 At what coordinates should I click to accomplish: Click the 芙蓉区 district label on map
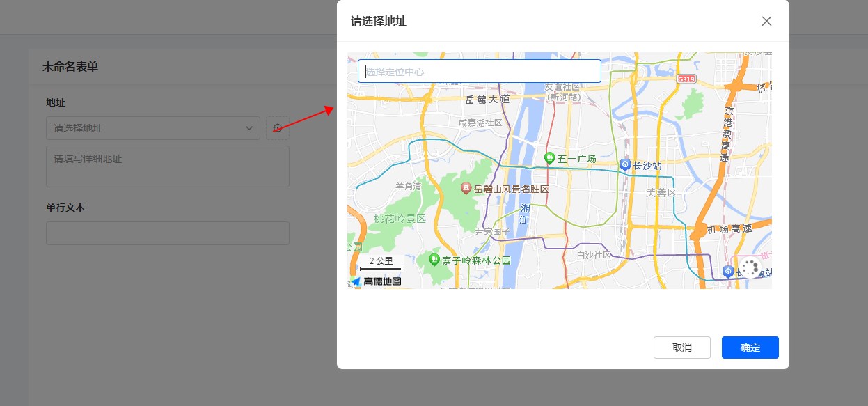pyautogui.click(x=661, y=192)
